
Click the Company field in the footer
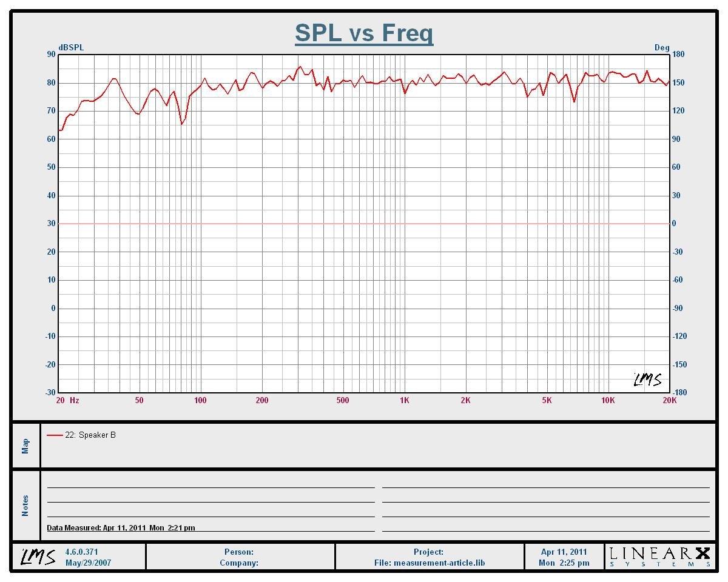[x=239, y=563]
